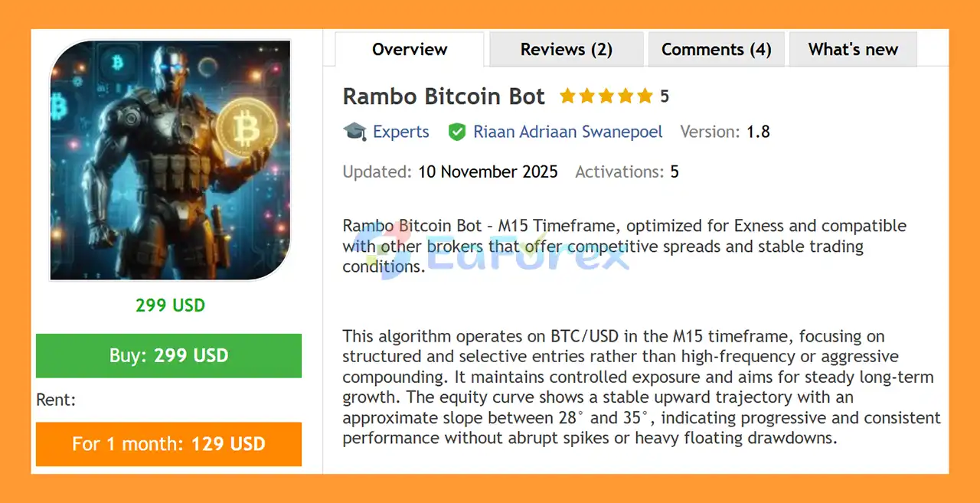Viewport: 980px width, 503px height.
Task: Click the Activations count
Action: (675, 171)
